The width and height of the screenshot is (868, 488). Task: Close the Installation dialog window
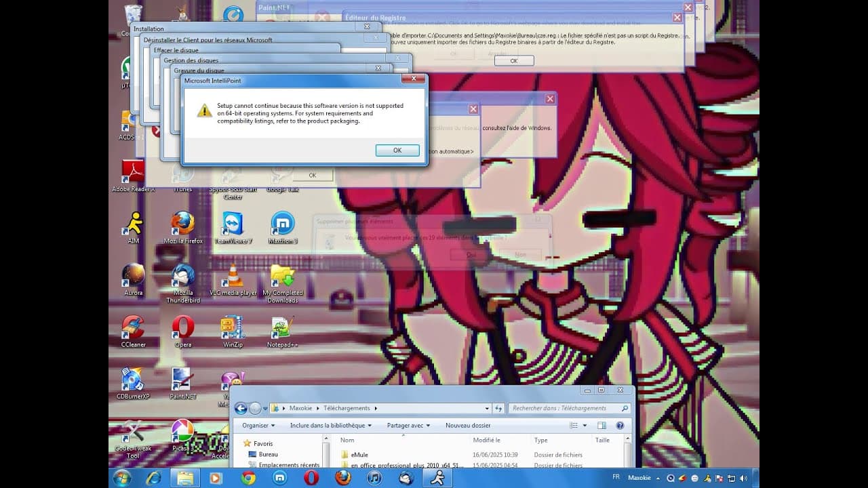pos(367,26)
